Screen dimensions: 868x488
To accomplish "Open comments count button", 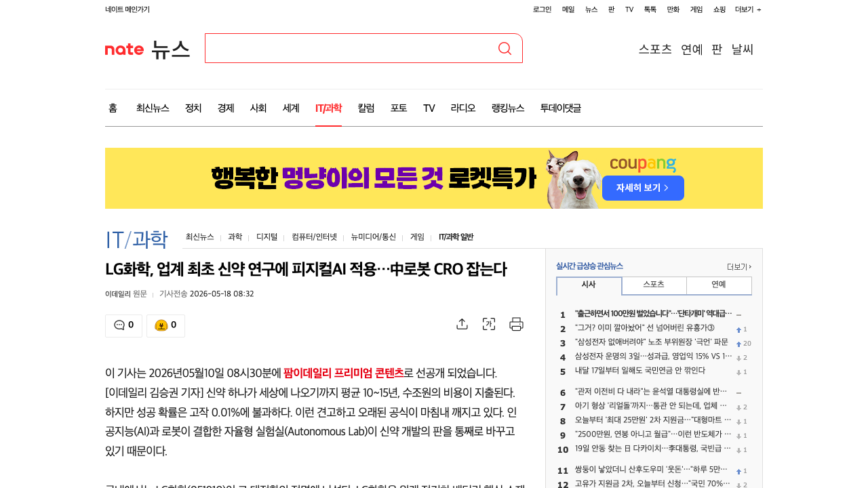I will [x=123, y=325].
